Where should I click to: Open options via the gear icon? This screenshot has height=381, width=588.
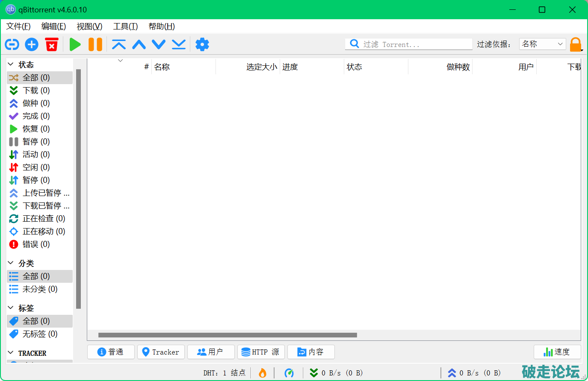coord(202,44)
